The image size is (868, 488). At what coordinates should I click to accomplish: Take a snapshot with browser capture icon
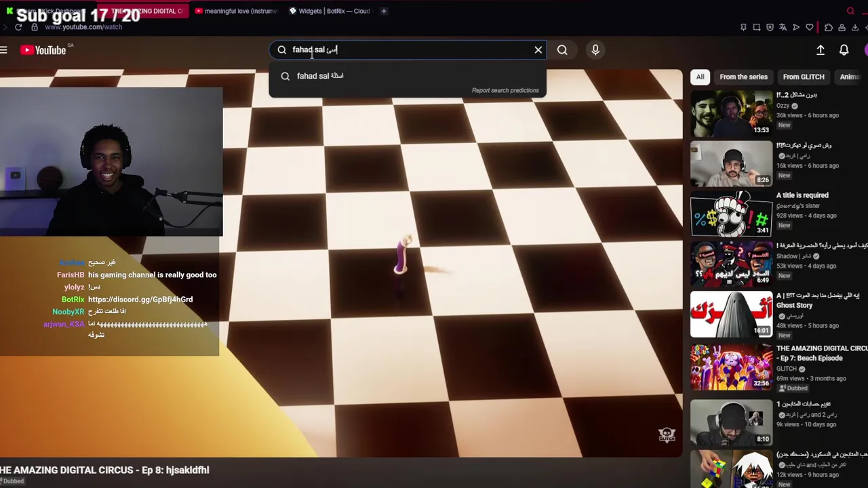coord(757,27)
